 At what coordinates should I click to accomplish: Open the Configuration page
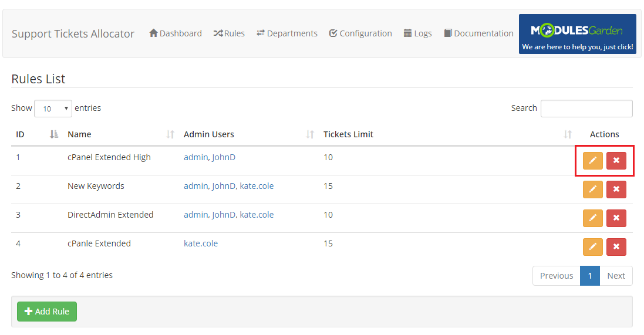pos(360,33)
